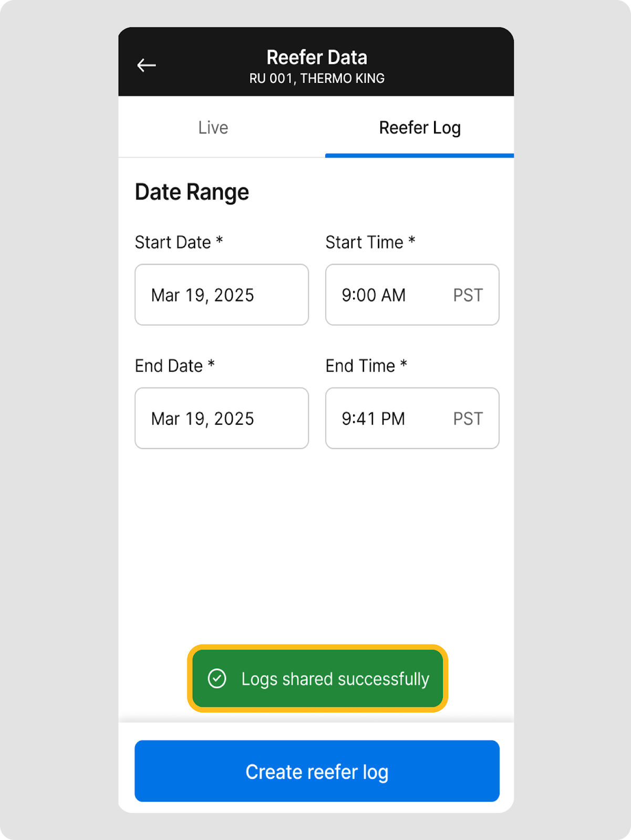Click the Reefer Data page title
Viewport: 631px width, 840px height.
pos(317,57)
